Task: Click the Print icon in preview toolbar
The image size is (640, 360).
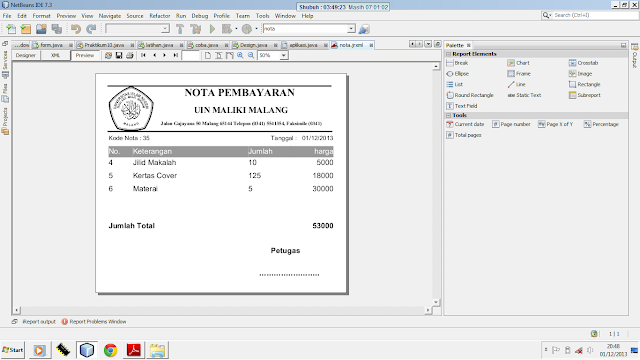Action: click(x=129, y=55)
